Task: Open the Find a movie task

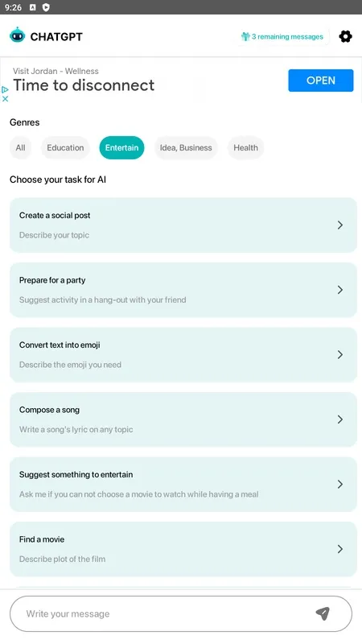Action: 183,549
